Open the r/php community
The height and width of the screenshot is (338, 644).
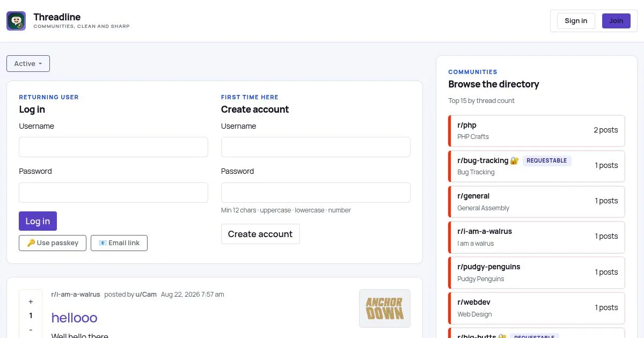tap(536, 130)
